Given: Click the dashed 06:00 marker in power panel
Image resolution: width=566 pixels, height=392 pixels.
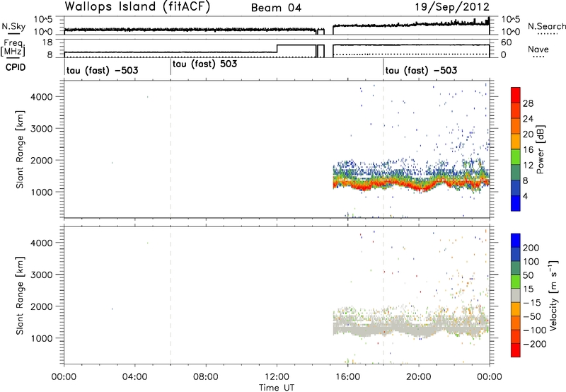Looking at the screenshot, I should click(x=171, y=149).
